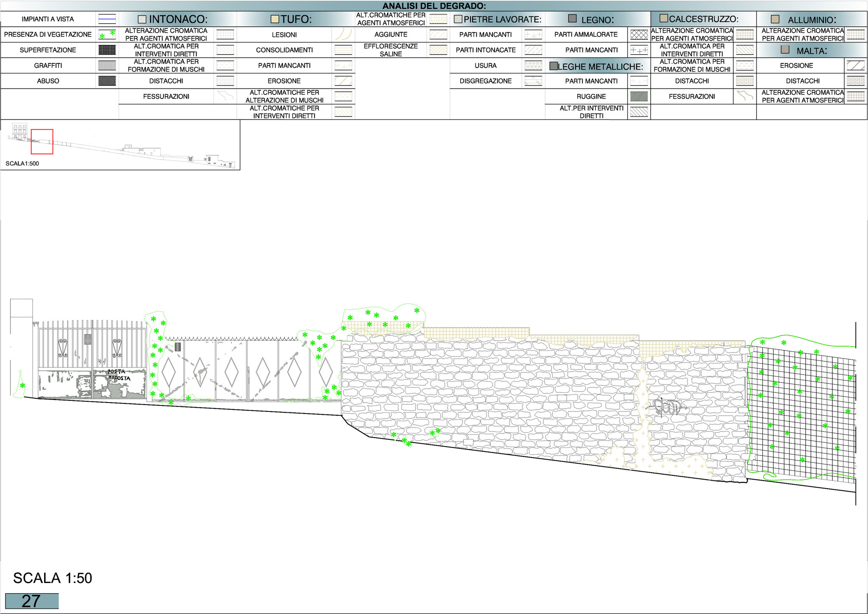Click the LEGHE METALLICHE section heading

tap(600, 67)
